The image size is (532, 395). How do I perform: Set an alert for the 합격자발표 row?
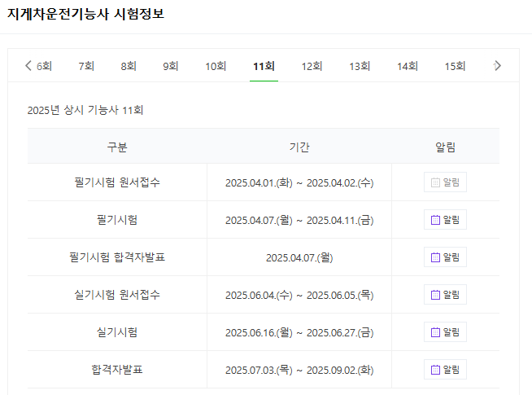[445, 369]
